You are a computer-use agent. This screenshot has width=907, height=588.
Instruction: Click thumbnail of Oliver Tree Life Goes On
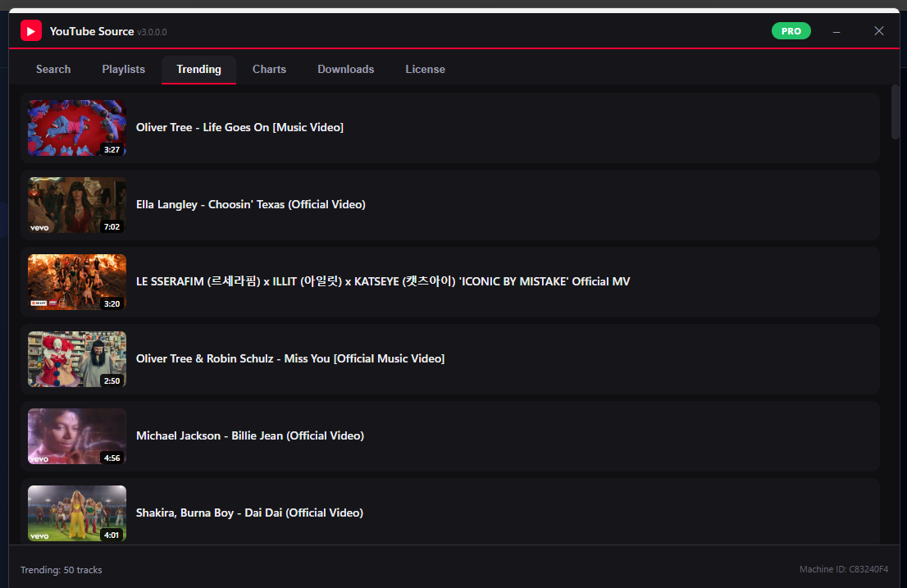click(77, 128)
